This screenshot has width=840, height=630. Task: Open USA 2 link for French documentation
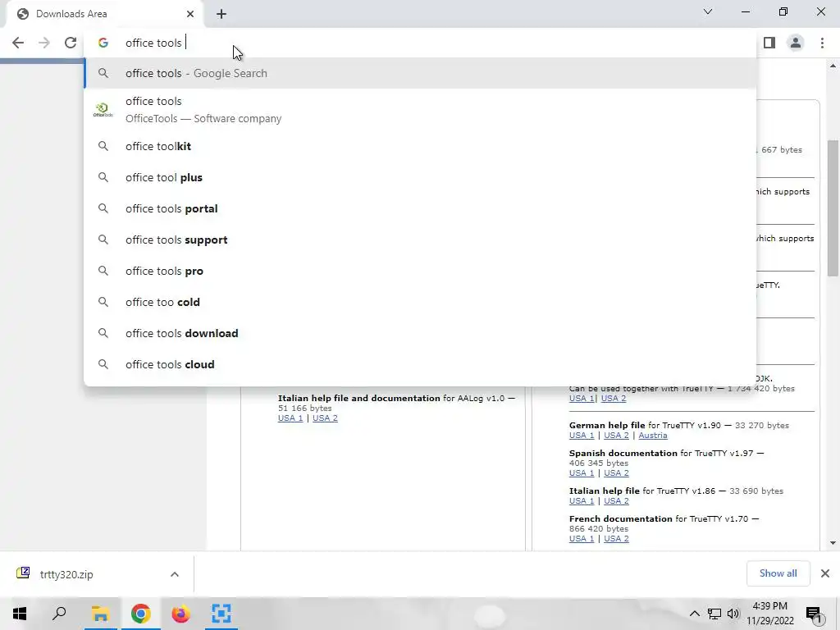(617, 538)
